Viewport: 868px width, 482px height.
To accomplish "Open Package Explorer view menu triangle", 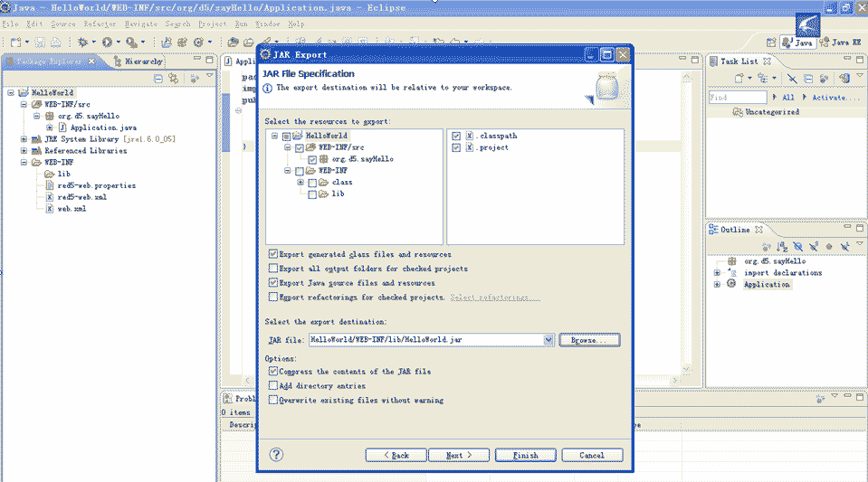I will 210,76.
